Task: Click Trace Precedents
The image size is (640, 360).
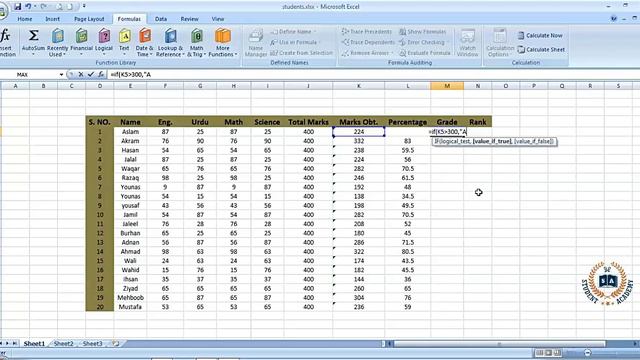Action: (367, 32)
